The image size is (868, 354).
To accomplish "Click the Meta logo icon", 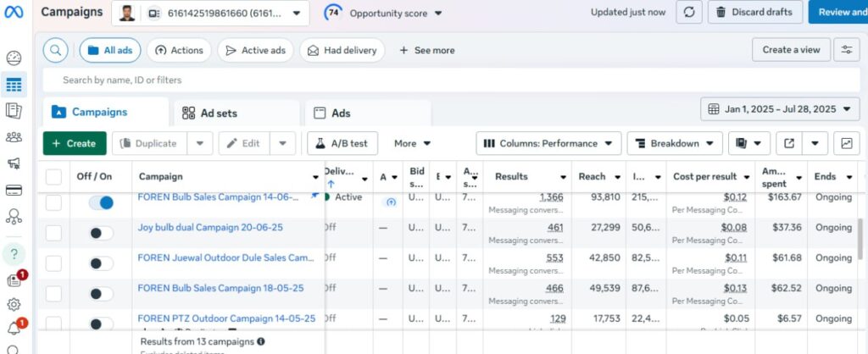I will point(14,13).
